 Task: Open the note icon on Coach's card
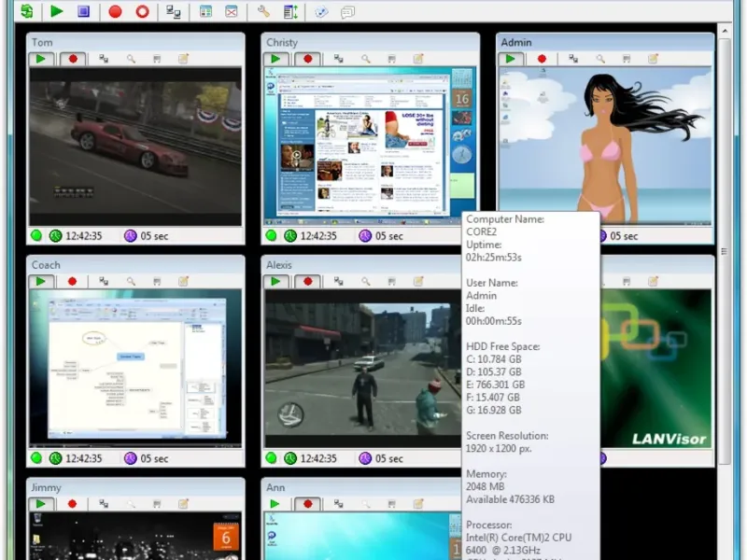(183, 281)
